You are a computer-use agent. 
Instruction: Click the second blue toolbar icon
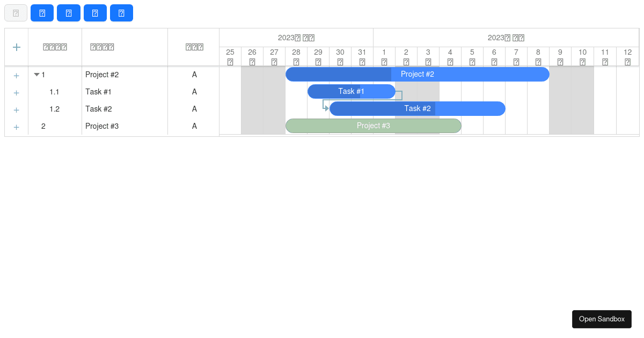(68, 13)
